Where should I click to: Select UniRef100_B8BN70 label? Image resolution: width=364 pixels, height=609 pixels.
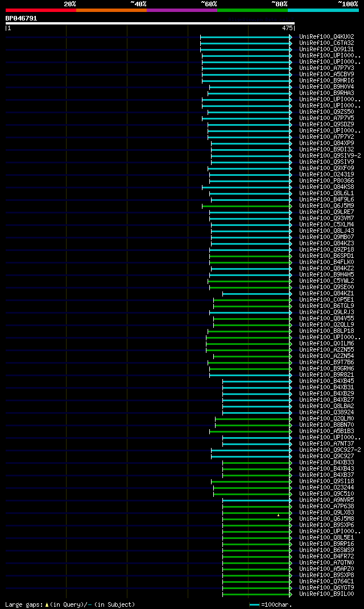pos(326,425)
